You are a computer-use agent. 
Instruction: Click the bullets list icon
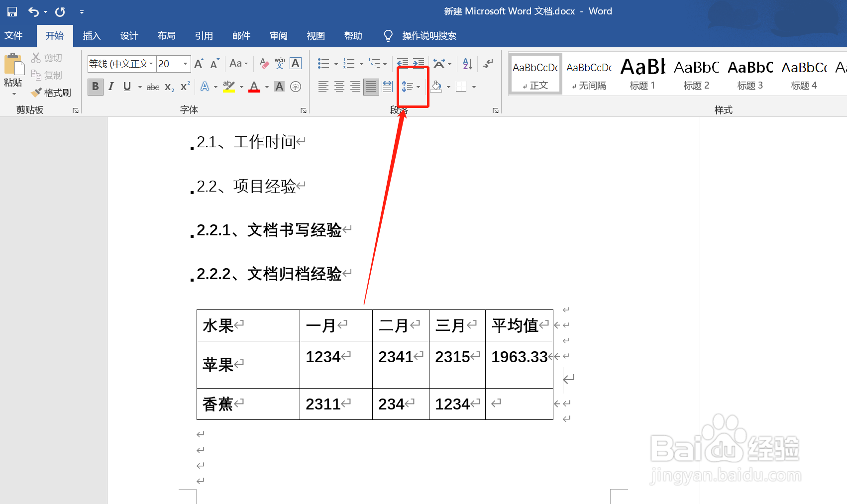323,64
